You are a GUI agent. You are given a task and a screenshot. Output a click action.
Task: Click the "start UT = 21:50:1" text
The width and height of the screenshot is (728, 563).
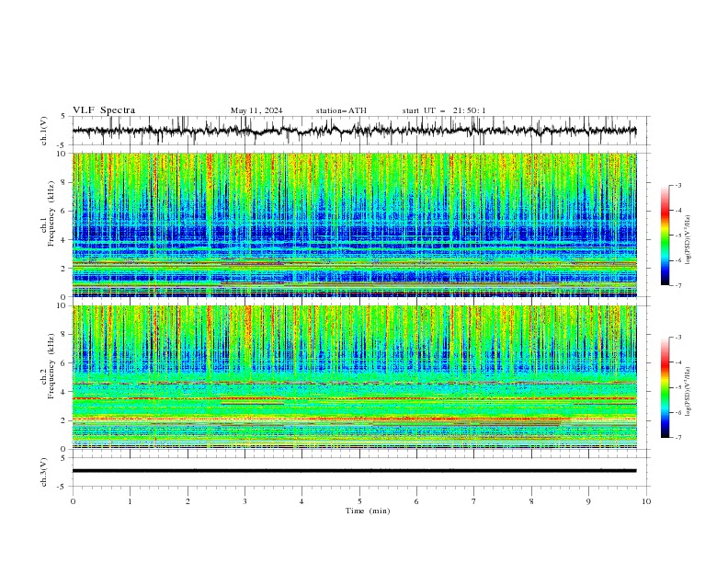[x=444, y=110]
